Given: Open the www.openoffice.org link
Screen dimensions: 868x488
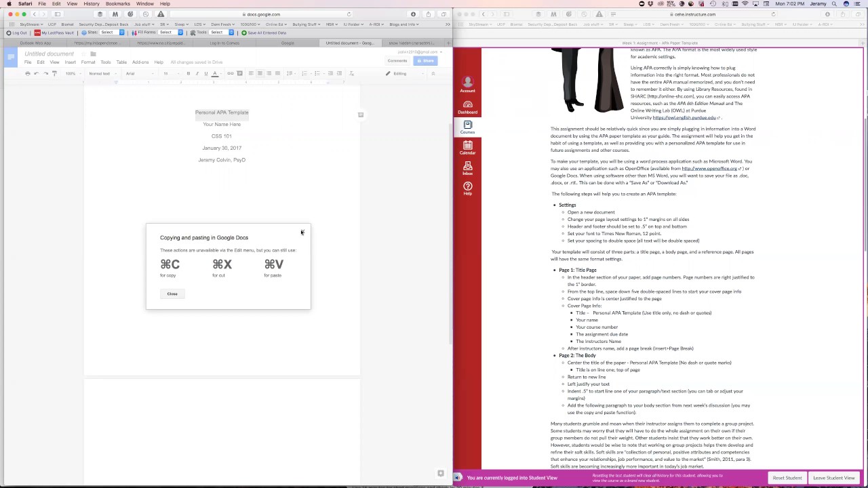Looking at the screenshot, I should click(709, 168).
